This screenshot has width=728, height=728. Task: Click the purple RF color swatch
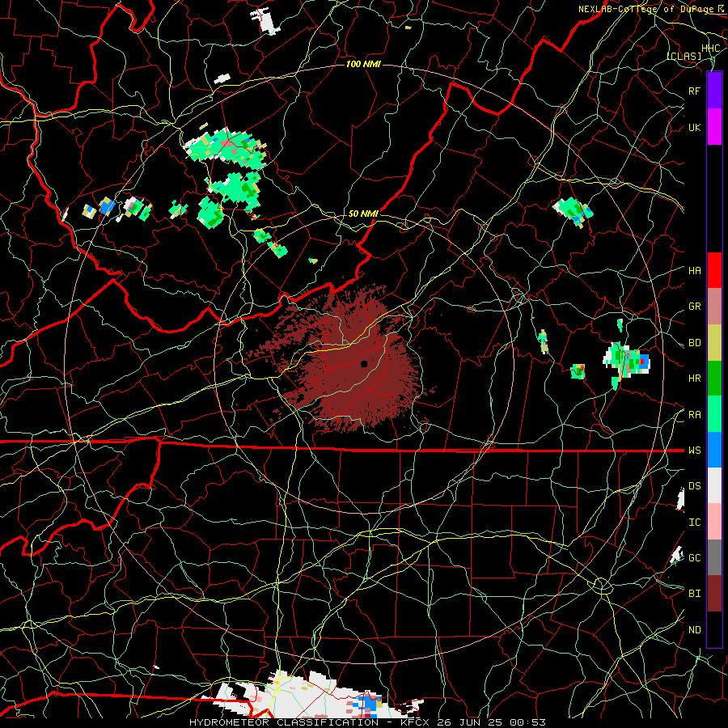[x=714, y=91]
